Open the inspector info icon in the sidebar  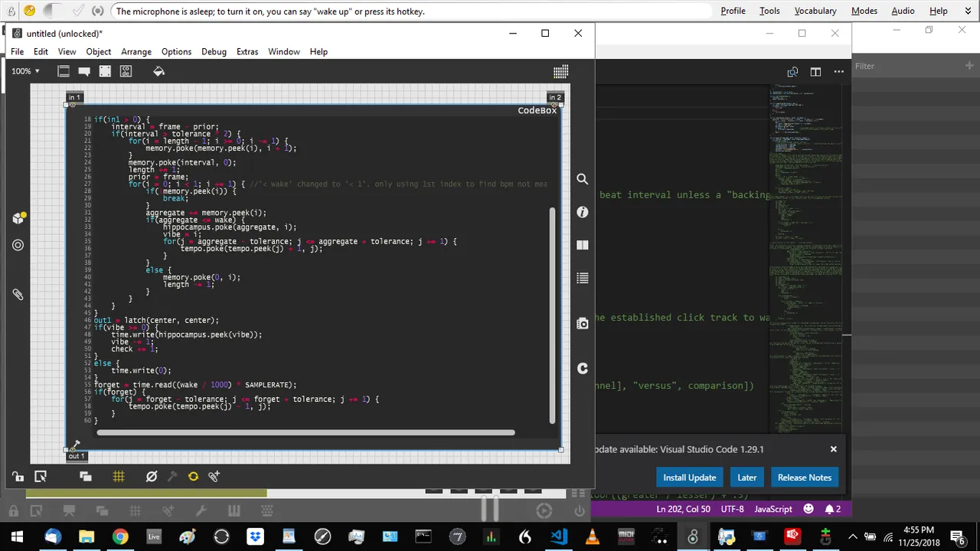[583, 212]
